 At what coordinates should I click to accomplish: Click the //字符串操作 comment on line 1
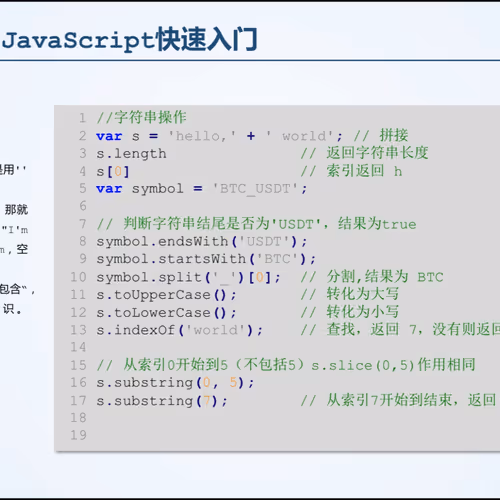tap(141, 118)
